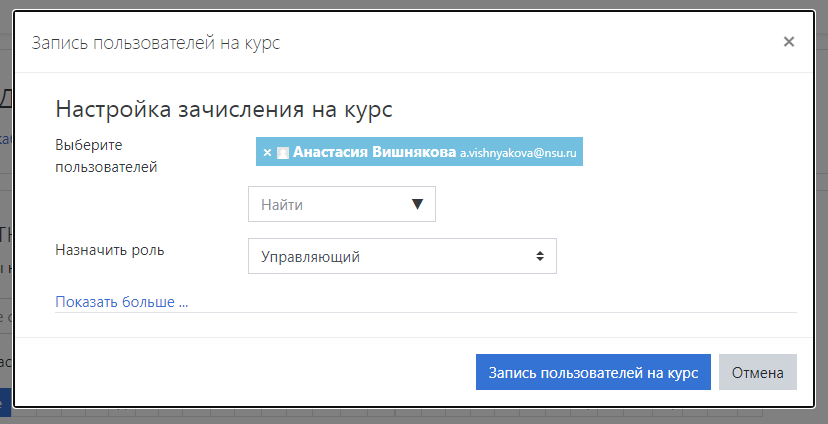Click the Назначить роль label
The width and height of the screenshot is (828, 424).
(110, 250)
